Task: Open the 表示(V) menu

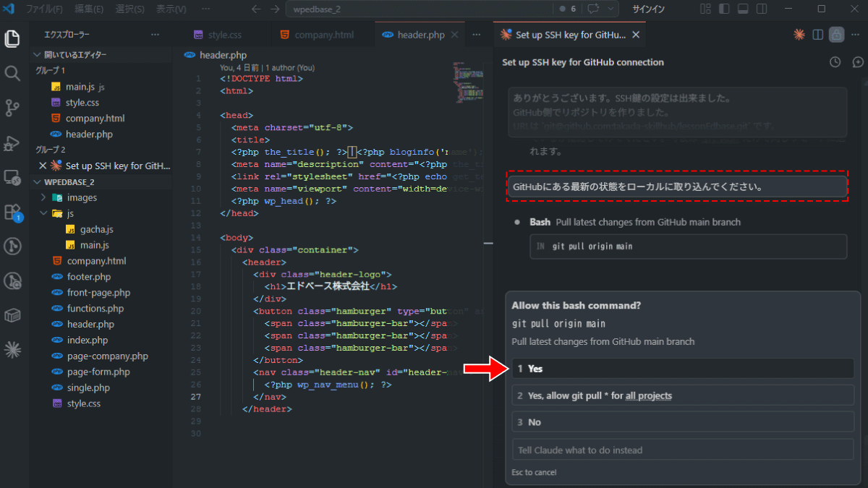Action: pos(171,9)
